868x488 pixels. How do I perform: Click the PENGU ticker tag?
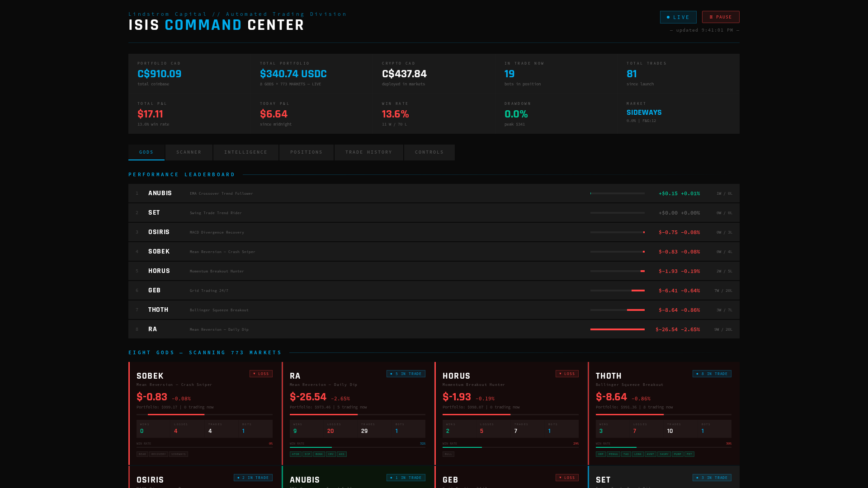tap(613, 454)
